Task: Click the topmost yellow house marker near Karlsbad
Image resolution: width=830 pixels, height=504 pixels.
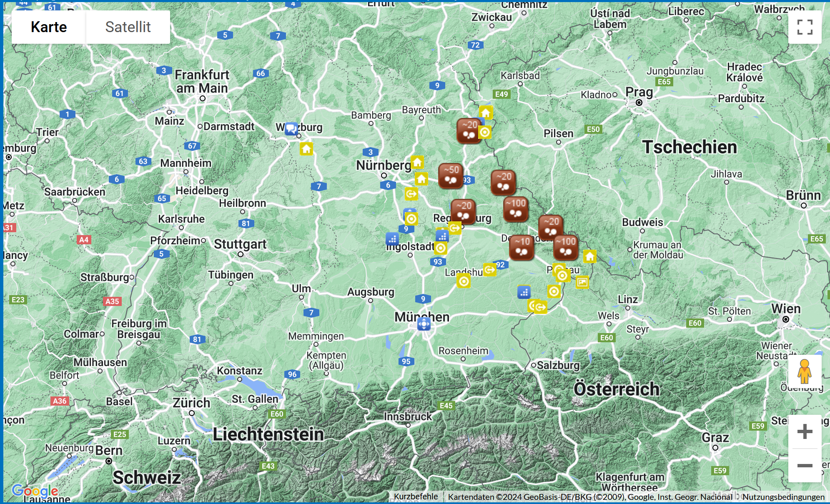Action: [486, 113]
